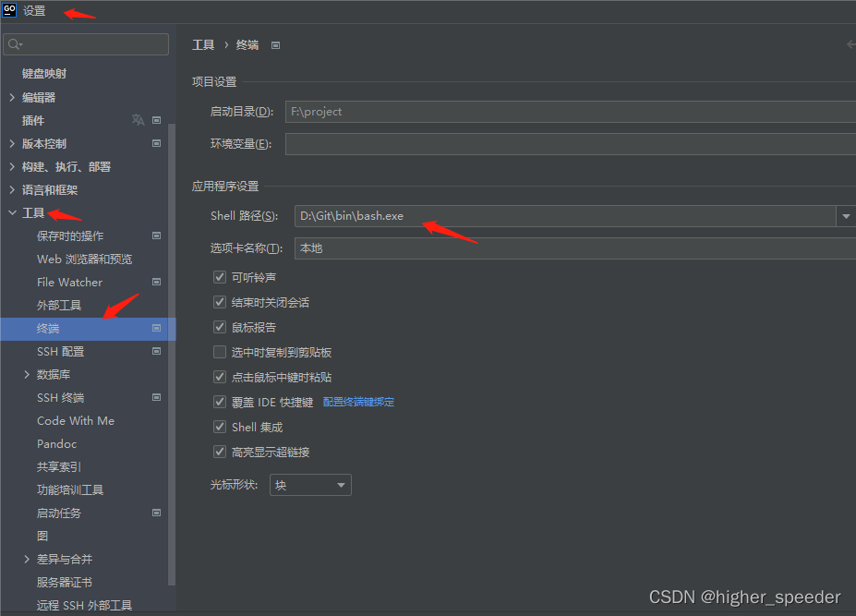Select 键盘映射 in the settings sidebar
856x616 pixels.
42,73
